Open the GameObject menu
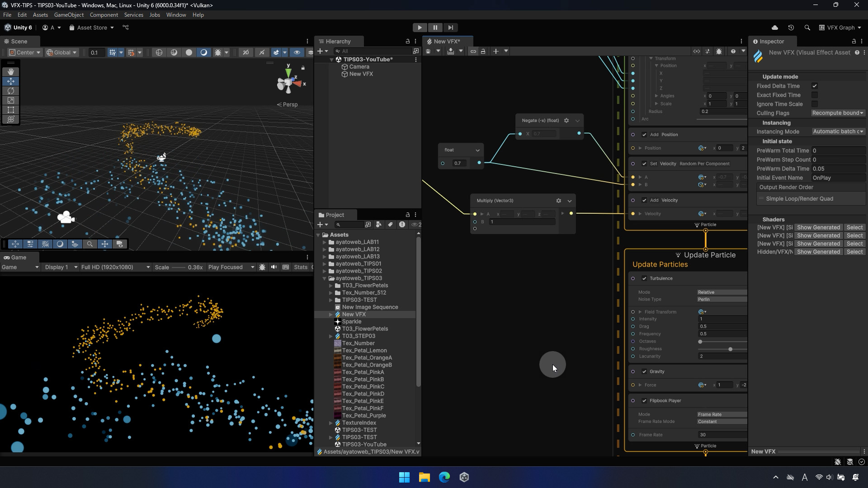 pyautogui.click(x=69, y=15)
